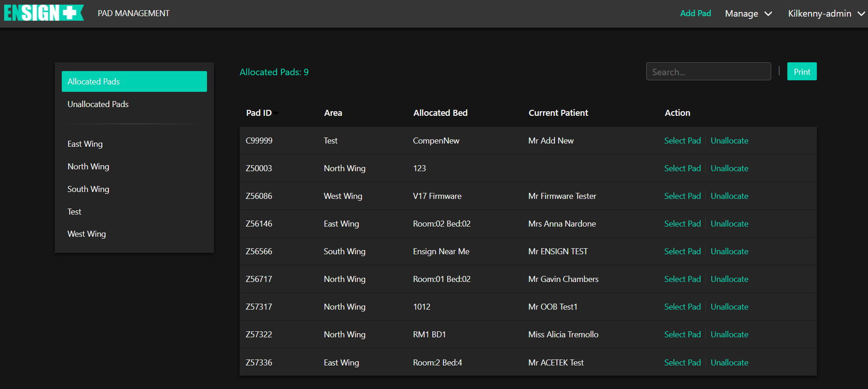Select Pad for Mrs Anna Nardone
The width and height of the screenshot is (868, 389).
click(x=682, y=224)
